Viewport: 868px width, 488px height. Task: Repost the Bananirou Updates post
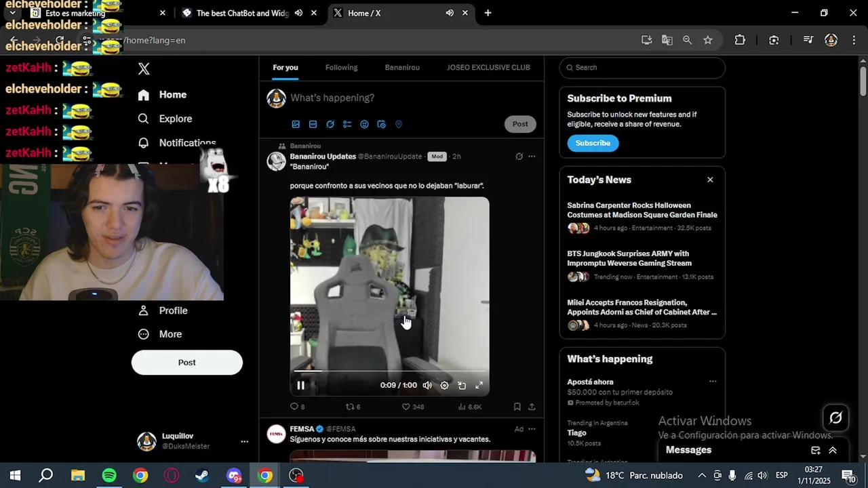pos(353,407)
